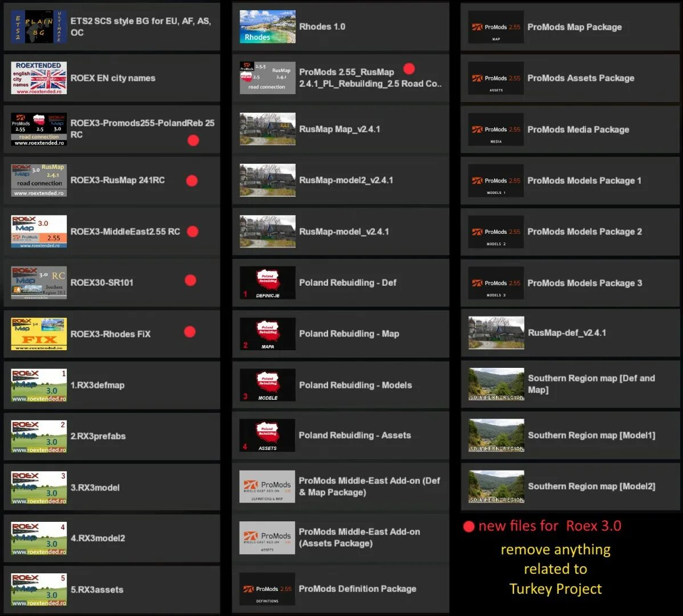The image size is (683, 616).
Task: Click the "ProMods Map Package" text
Action: (575, 27)
